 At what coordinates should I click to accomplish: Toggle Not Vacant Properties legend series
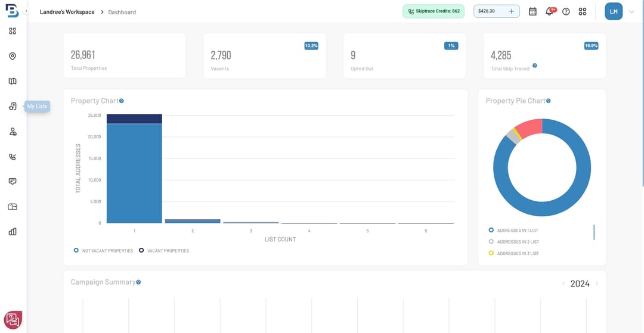(103, 251)
